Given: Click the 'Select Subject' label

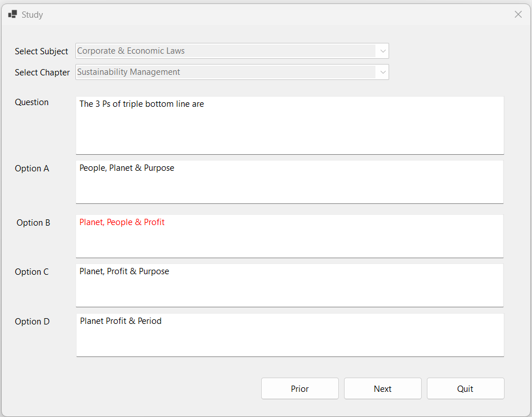Looking at the screenshot, I should tap(41, 51).
